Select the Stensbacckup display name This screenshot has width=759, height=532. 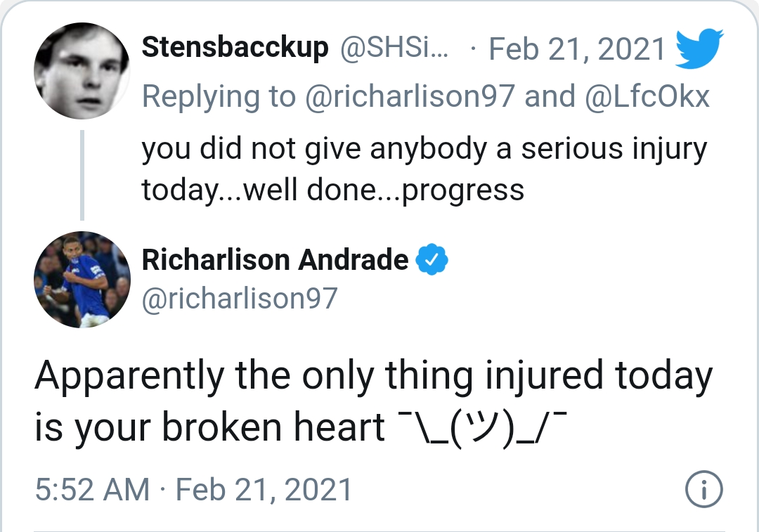[235, 48]
